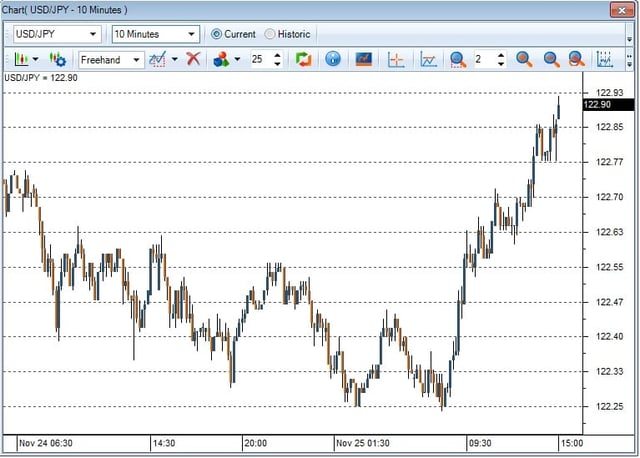
Task: Click the current price label 122.90
Action: [x=608, y=104]
